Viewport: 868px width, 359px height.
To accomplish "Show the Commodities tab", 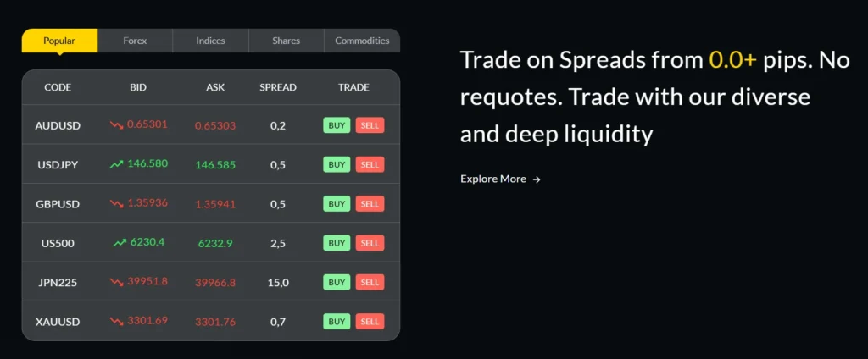I will pyautogui.click(x=362, y=41).
